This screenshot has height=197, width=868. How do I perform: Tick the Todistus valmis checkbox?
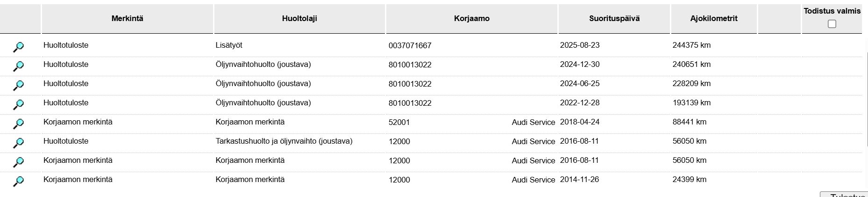tap(832, 24)
